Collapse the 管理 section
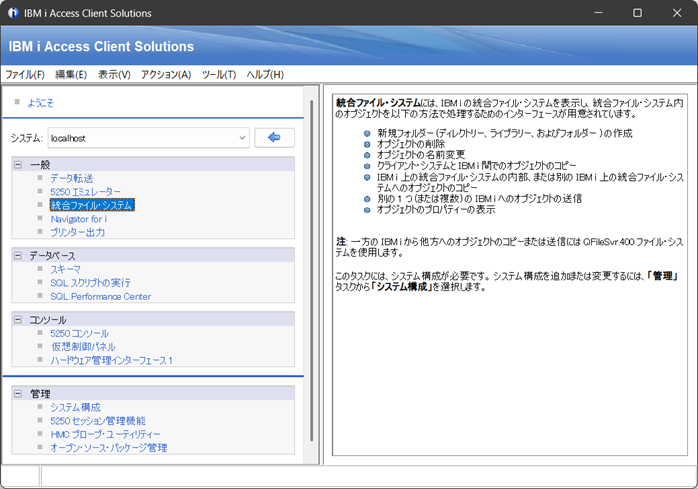Screen dimensions: 698x489 [x=18, y=394]
